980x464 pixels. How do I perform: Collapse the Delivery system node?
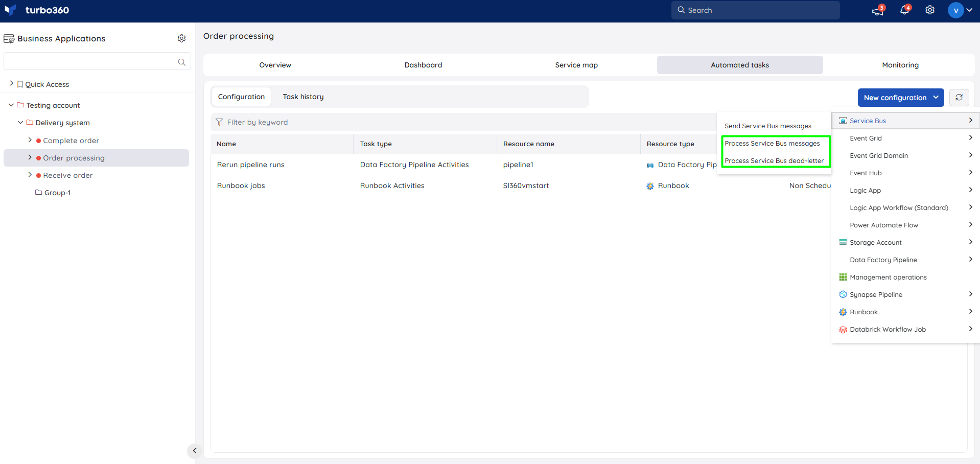coord(20,122)
